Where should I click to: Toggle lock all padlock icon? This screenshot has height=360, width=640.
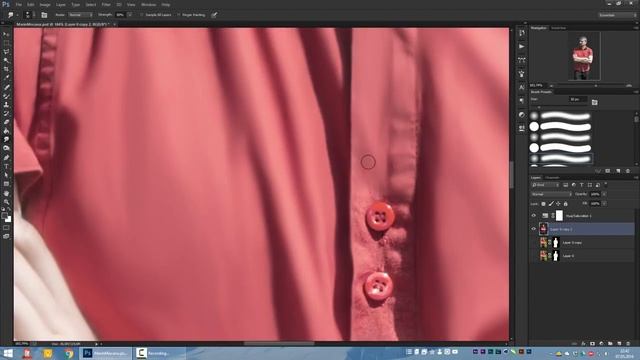point(565,203)
